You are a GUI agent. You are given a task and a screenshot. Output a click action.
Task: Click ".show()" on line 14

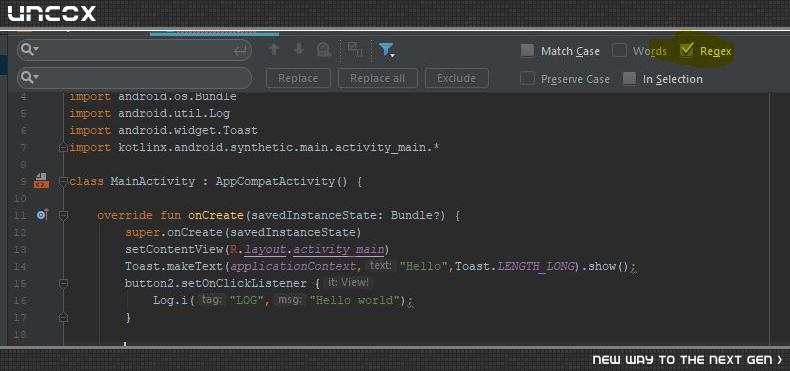(x=606, y=266)
